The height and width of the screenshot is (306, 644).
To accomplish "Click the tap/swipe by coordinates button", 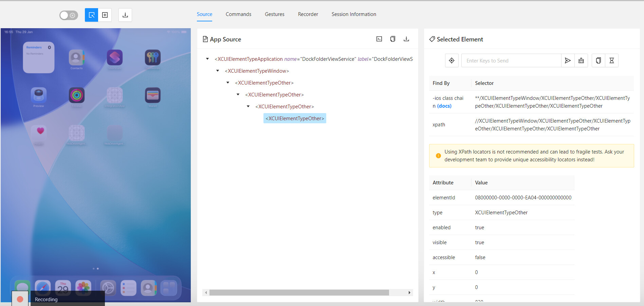I will pyautogui.click(x=105, y=15).
